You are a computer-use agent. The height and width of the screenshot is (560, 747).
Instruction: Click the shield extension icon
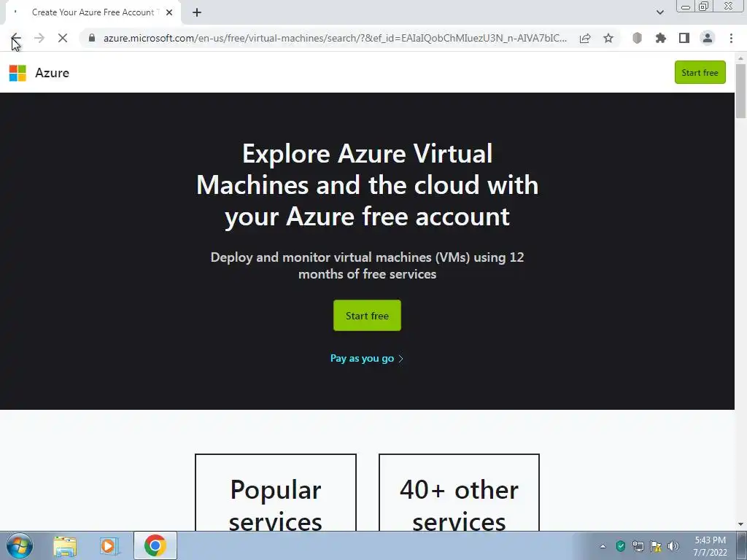click(x=637, y=38)
